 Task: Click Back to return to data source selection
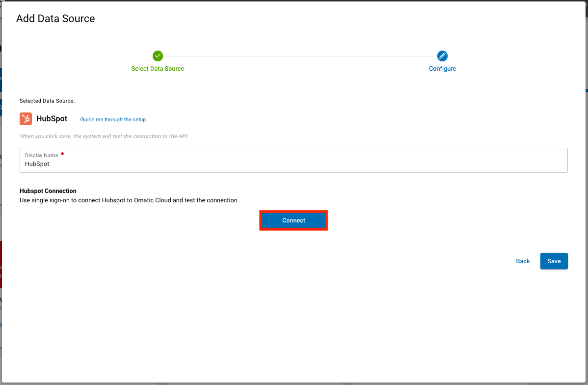pos(522,261)
